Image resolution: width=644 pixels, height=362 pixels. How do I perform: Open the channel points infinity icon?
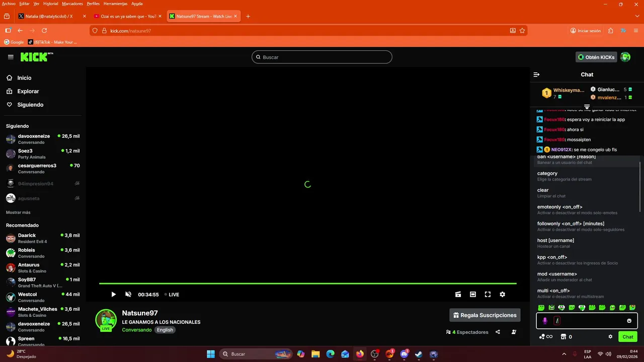(x=546, y=337)
